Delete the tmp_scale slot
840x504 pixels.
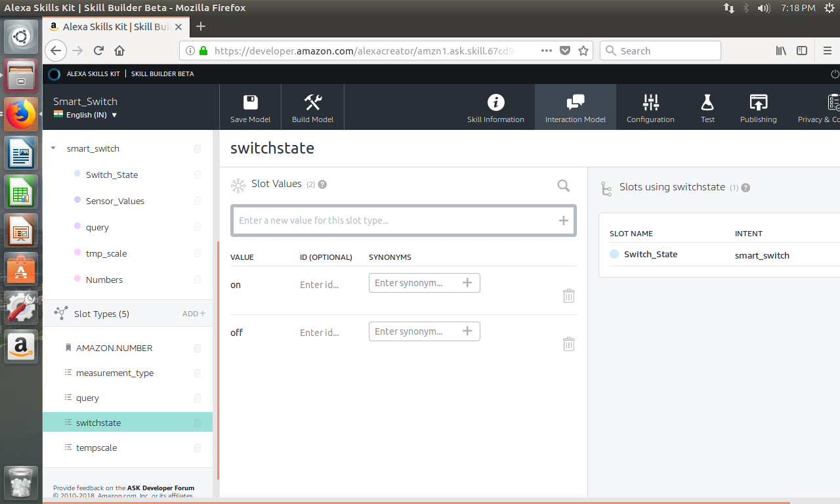198,253
